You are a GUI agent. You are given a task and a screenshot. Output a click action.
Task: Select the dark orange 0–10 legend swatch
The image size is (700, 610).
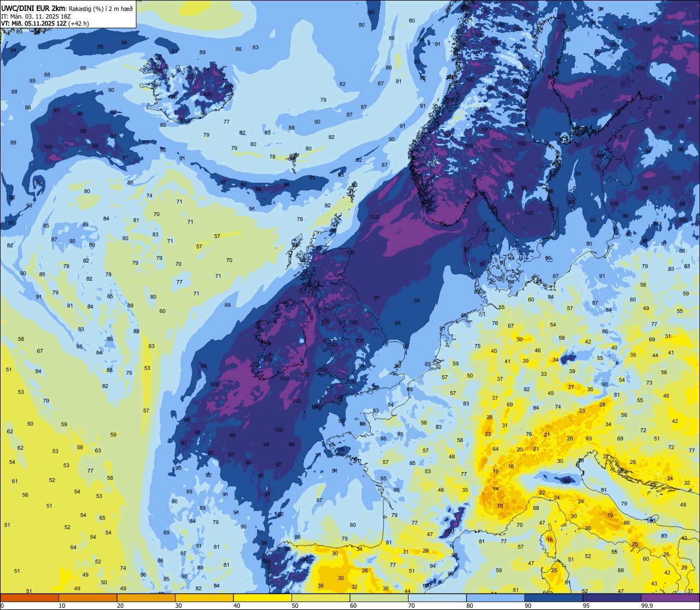click(x=30, y=597)
